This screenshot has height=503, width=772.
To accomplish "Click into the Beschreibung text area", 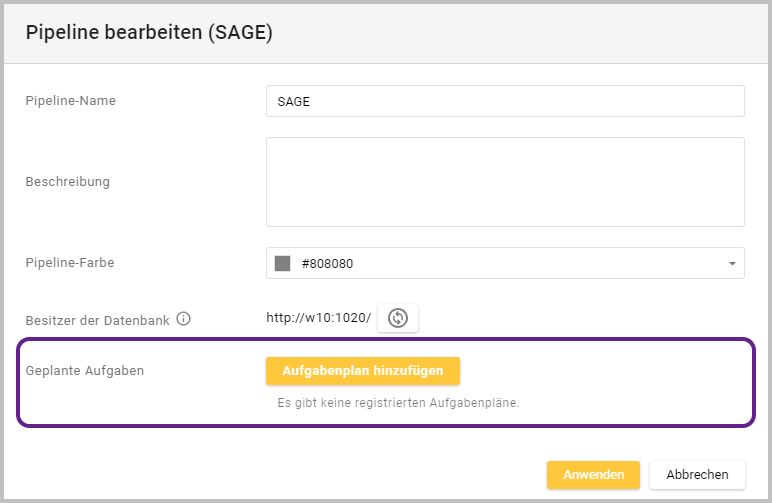I will [x=505, y=182].
